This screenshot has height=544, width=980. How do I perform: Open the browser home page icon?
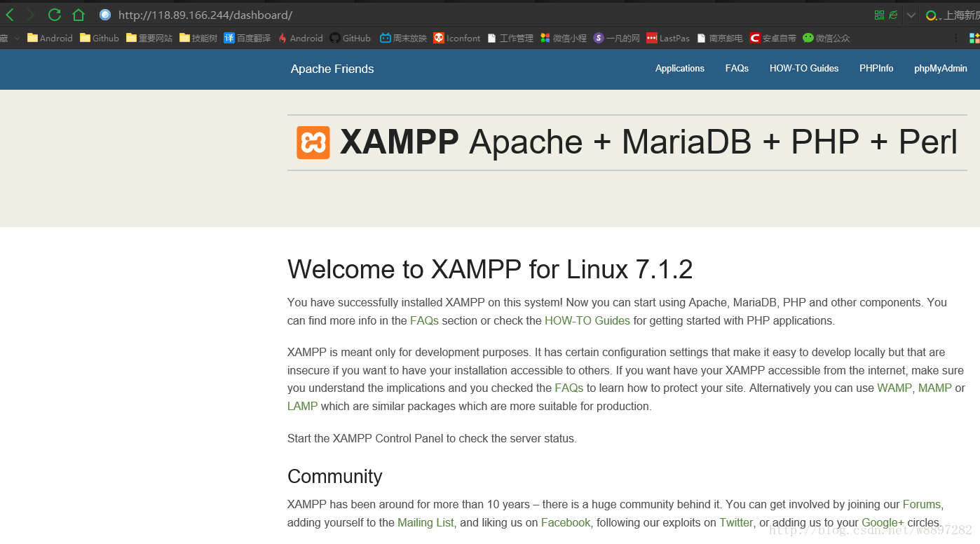click(79, 15)
